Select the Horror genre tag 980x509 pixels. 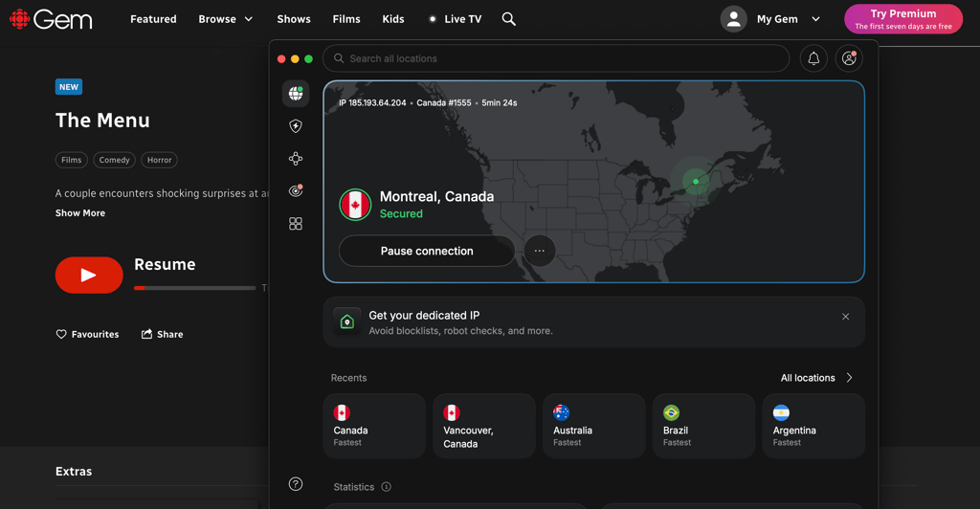coord(160,160)
